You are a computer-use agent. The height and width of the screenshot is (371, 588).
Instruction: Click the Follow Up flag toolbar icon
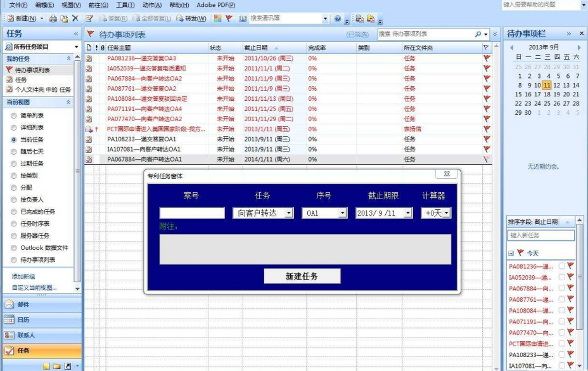point(229,18)
